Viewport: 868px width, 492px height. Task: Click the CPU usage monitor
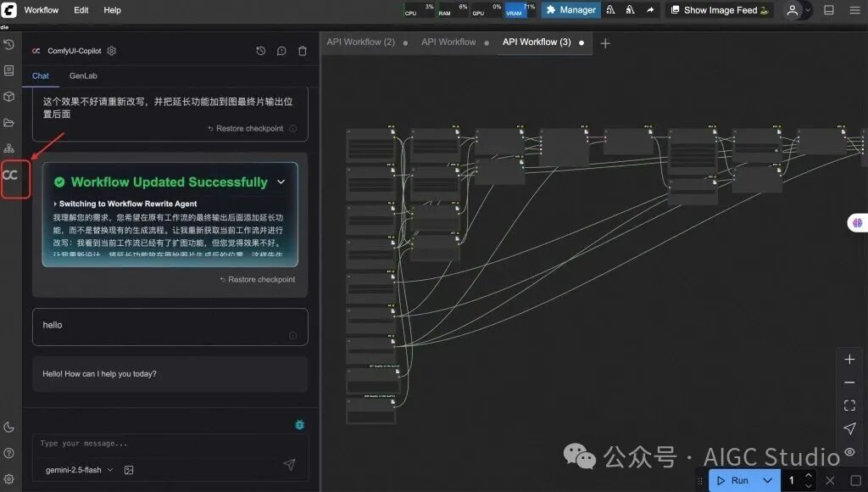[x=419, y=10]
